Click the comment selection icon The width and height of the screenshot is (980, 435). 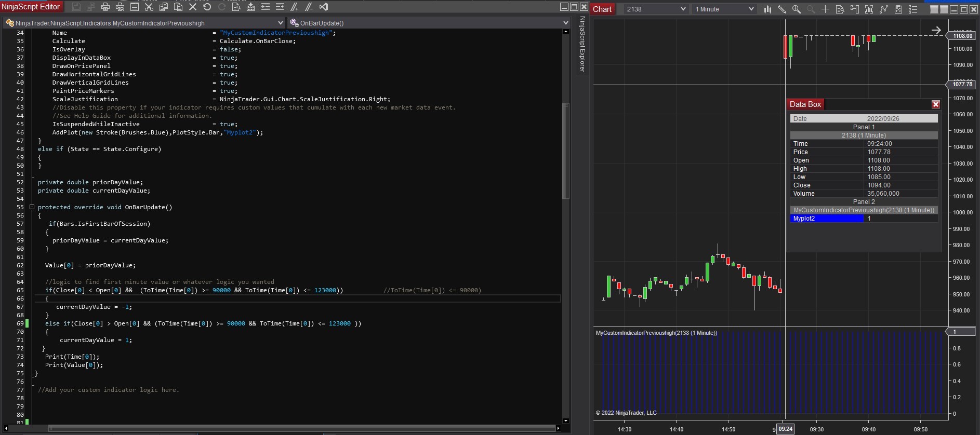pos(295,7)
